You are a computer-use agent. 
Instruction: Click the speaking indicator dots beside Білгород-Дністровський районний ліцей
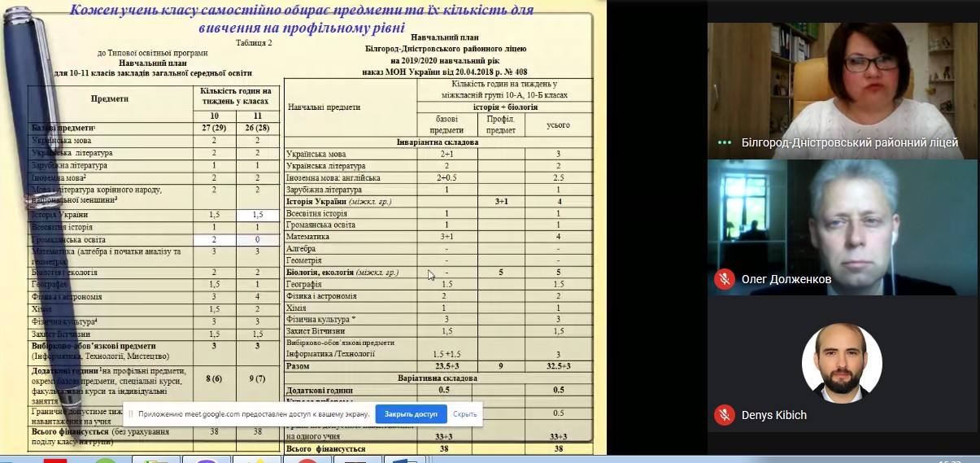click(x=725, y=142)
